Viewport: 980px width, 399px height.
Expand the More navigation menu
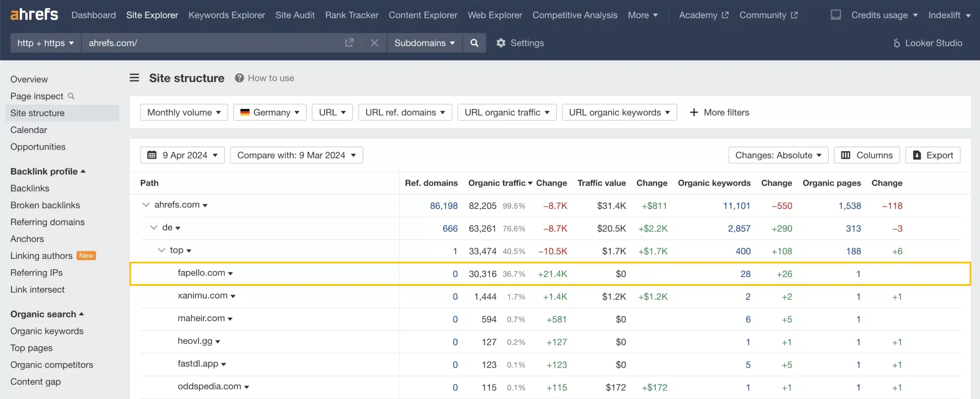pos(643,15)
